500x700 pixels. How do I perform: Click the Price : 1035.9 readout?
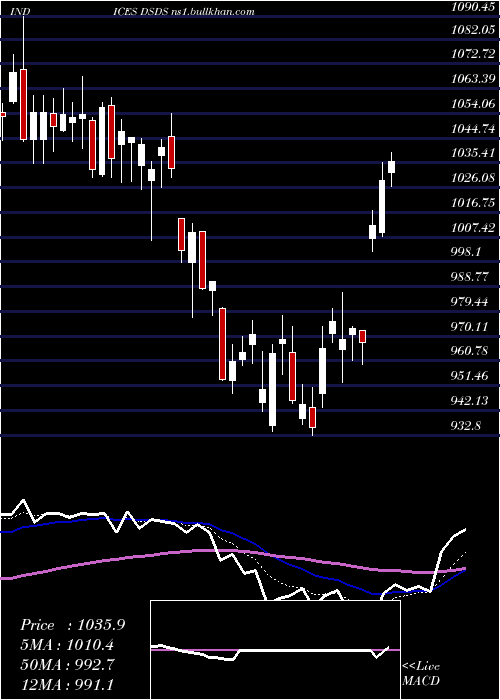click(x=72, y=625)
